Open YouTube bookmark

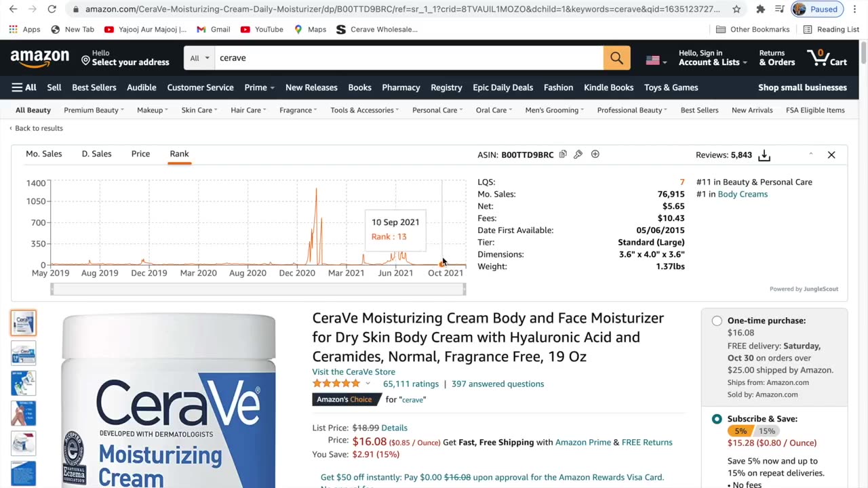click(x=262, y=29)
